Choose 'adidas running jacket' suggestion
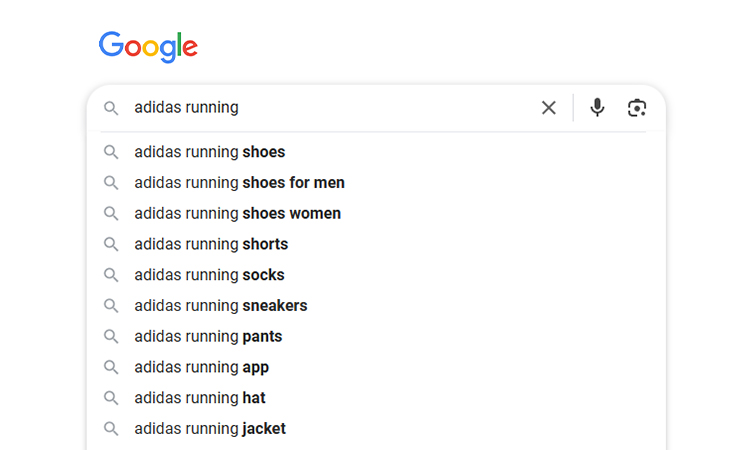 376,428
